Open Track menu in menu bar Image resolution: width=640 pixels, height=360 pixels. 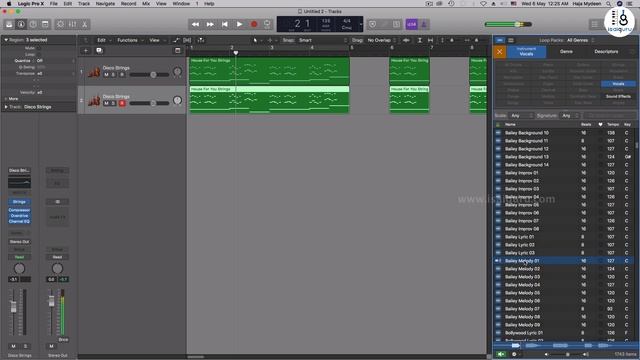click(84, 4)
